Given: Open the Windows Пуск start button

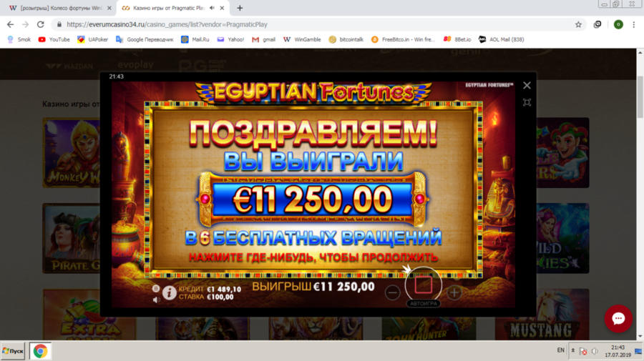Looking at the screenshot, I should coord(13,351).
